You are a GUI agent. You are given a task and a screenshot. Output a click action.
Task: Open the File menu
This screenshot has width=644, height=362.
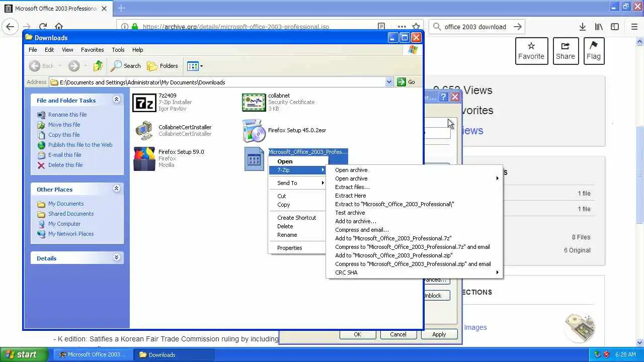(33, 50)
